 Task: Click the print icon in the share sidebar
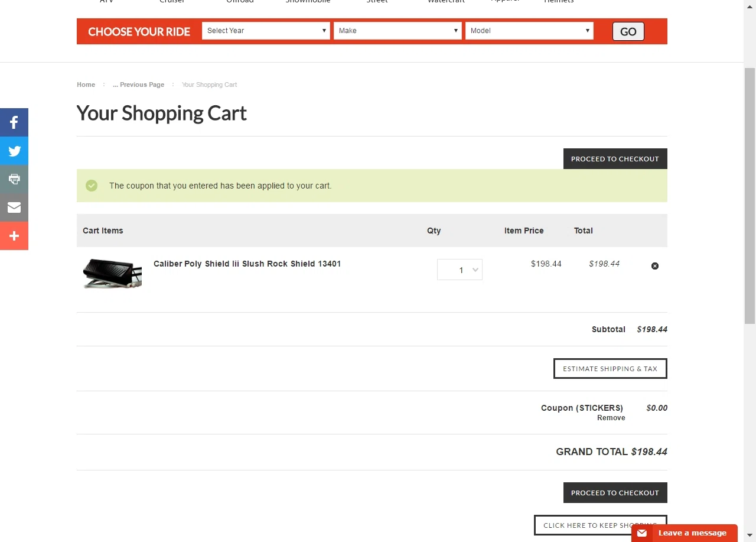[x=14, y=179]
